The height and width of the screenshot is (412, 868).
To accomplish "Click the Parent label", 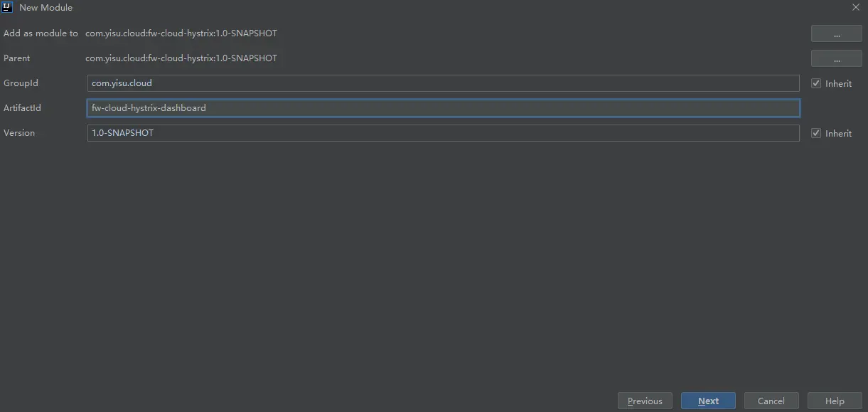I will (17, 58).
